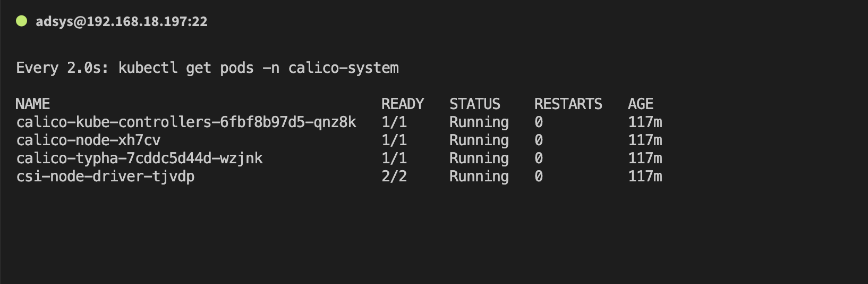Click the NAME column header
Viewport: 868px width, 284px height.
(x=33, y=104)
